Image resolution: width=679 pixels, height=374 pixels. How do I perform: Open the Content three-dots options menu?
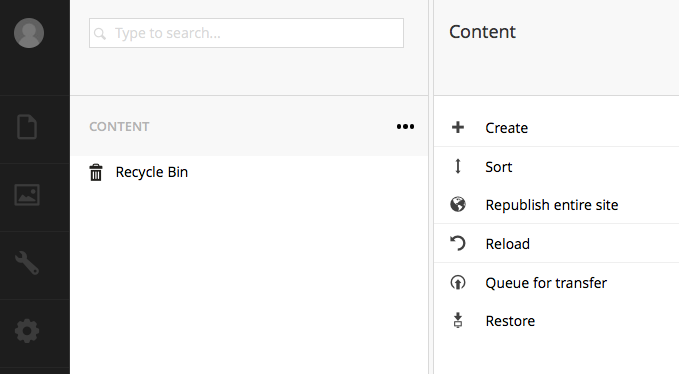pyautogui.click(x=405, y=126)
